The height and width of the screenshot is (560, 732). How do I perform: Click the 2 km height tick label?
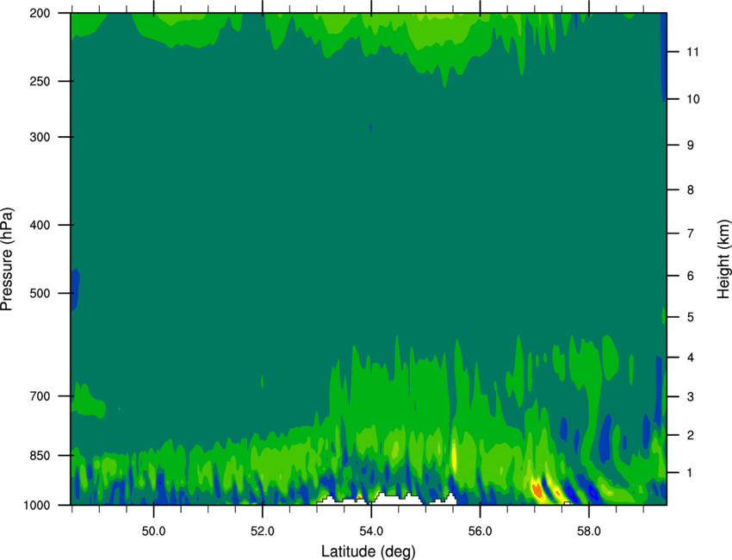pos(691,435)
